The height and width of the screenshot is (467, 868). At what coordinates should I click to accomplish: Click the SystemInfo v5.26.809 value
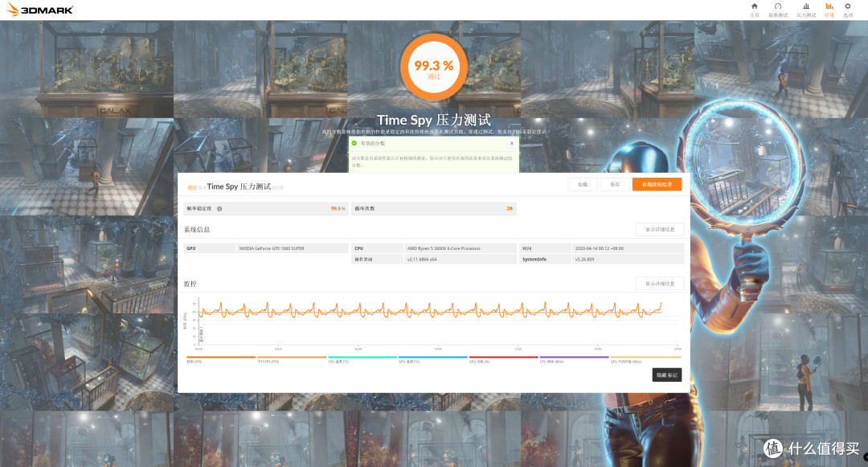584,259
